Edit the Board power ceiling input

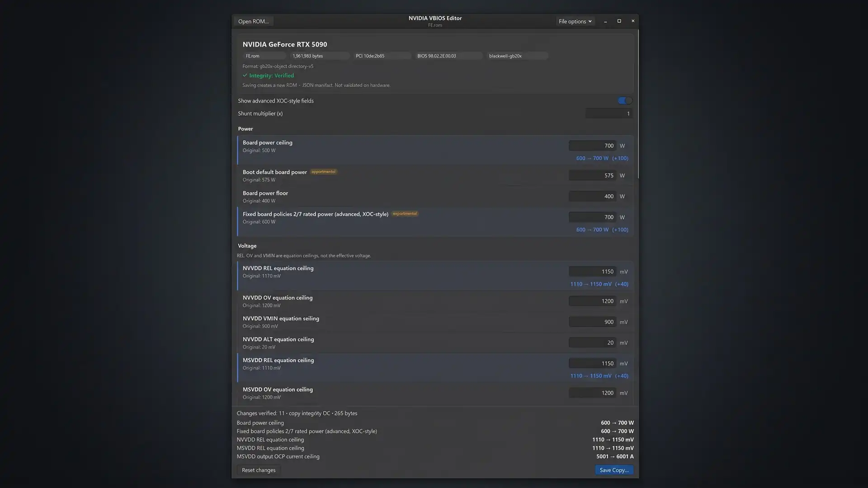point(592,145)
